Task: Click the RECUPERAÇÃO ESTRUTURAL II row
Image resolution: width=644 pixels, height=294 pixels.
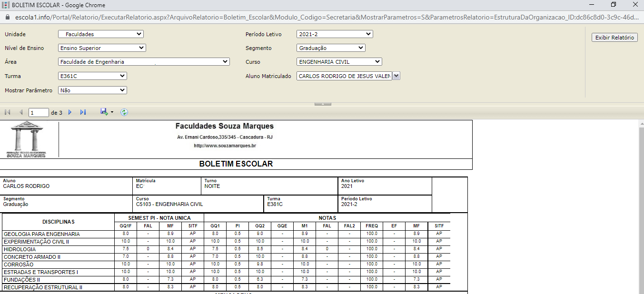Action: point(226,287)
